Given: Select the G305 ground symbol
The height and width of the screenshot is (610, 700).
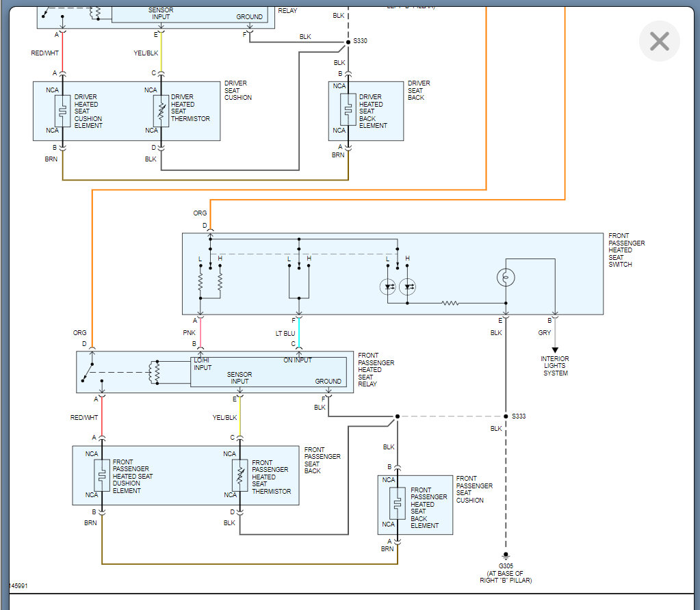Looking at the screenshot, I should click(506, 557).
